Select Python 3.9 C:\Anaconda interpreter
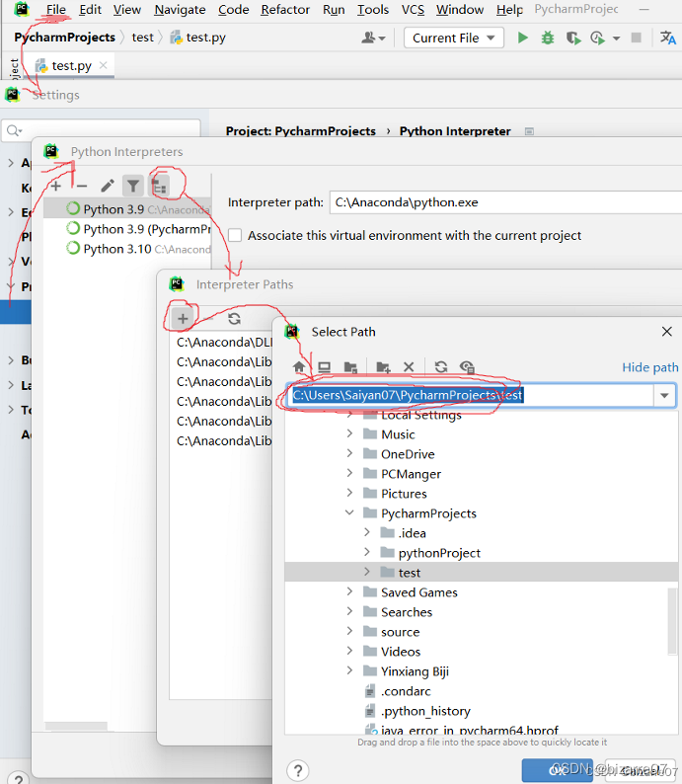Viewport: 682px width, 784px height. pyautogui.click(x=127, y=209)
